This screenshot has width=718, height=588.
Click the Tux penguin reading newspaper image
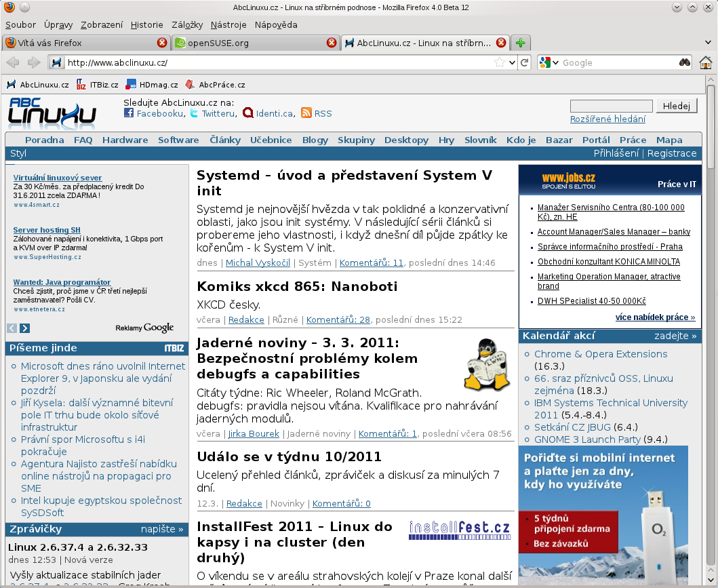coord(487,364)
